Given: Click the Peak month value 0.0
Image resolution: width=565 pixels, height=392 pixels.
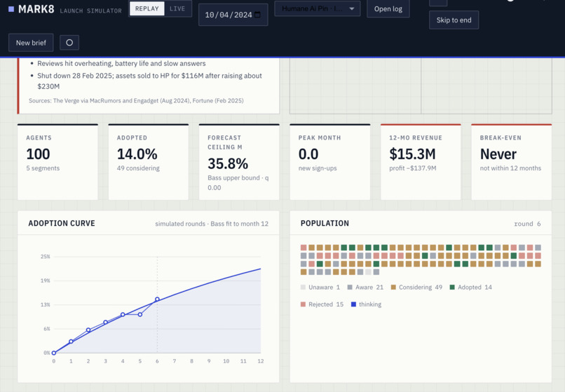Looking at the screenshot, I should pos(308,154).
